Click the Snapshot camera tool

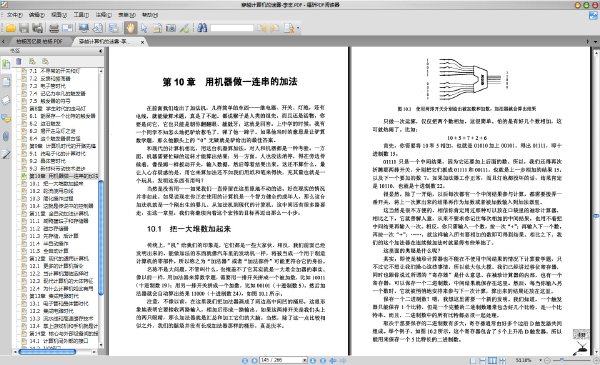[x=171, y=28]
